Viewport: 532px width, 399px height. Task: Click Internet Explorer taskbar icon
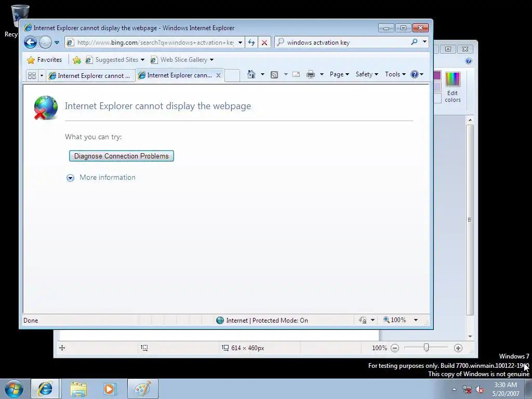point(45,389)
